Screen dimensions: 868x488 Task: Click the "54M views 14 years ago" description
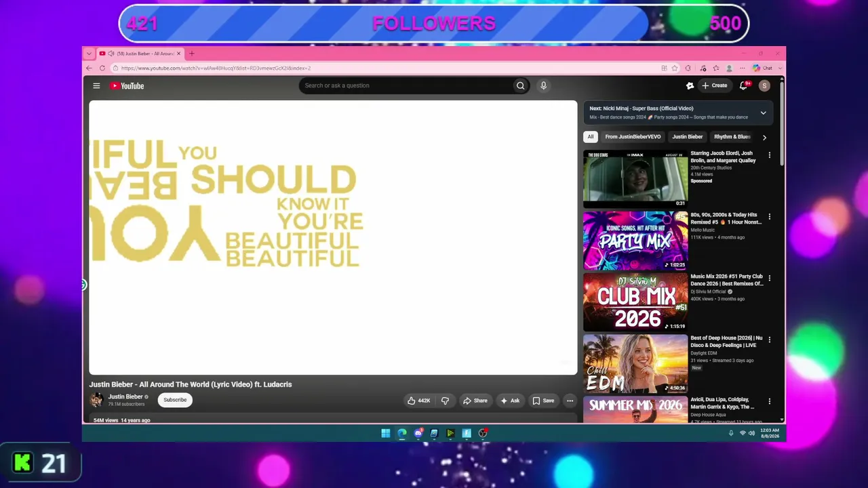(x=121, y=420)
